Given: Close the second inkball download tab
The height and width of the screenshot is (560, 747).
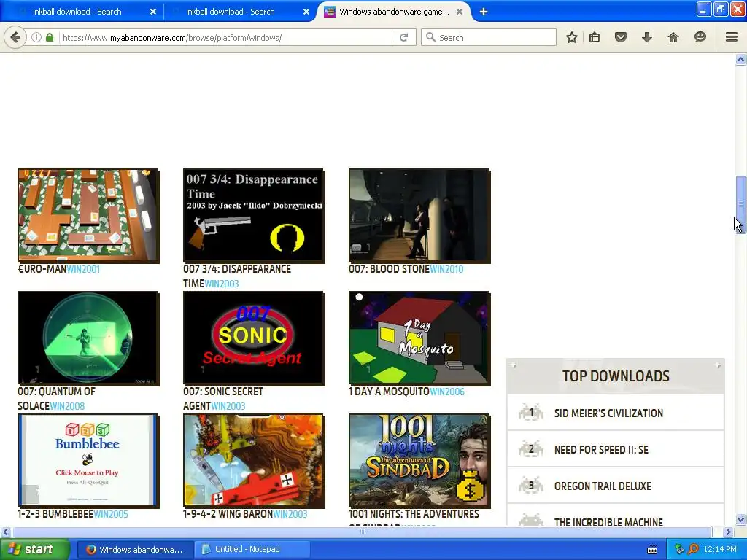Looking at the screenshot, I should pyautogui.click(x=306, y=12).
